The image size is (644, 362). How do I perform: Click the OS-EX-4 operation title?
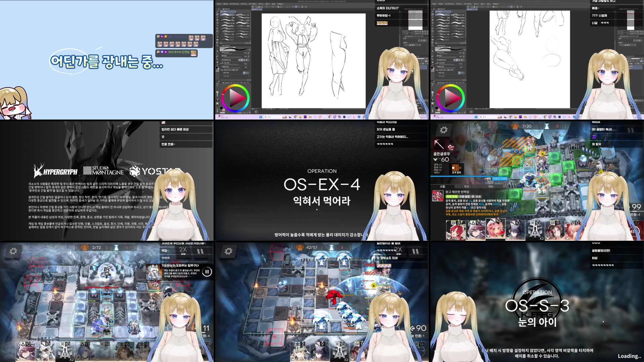tap(322, 185)
